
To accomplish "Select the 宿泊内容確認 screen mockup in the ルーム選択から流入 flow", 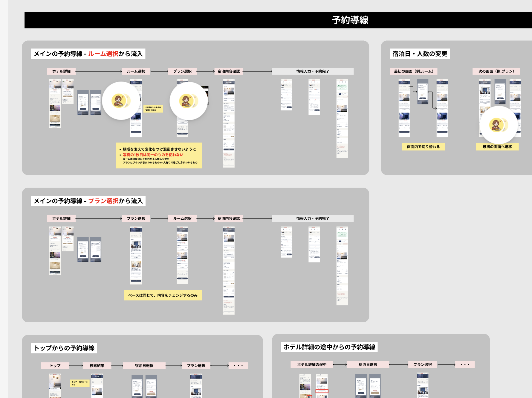I will point(229,123).
